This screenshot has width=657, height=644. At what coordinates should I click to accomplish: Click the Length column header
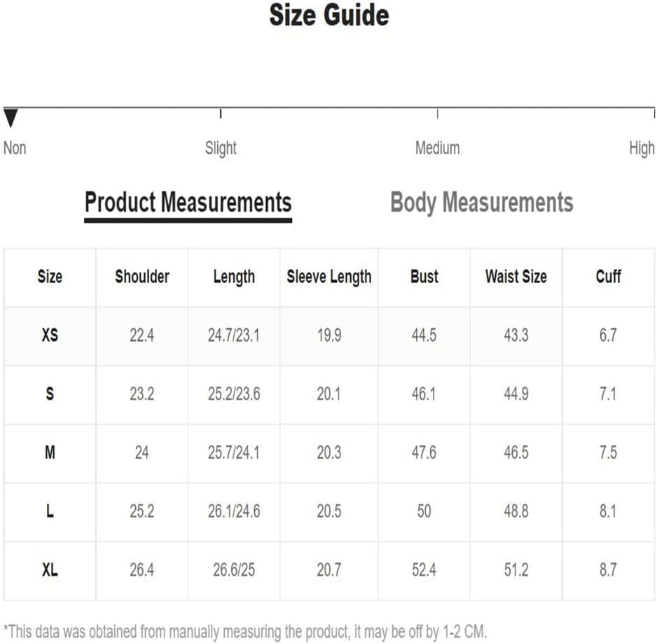(234, 277)
